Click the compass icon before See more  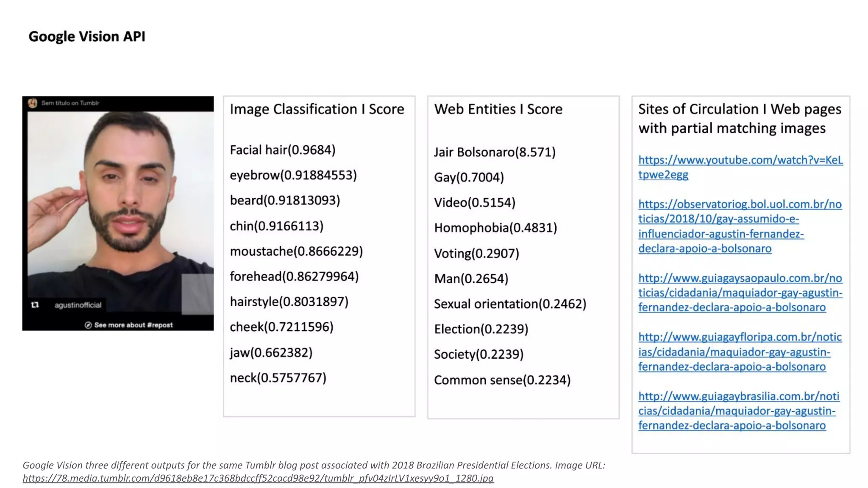click(88, 325)
